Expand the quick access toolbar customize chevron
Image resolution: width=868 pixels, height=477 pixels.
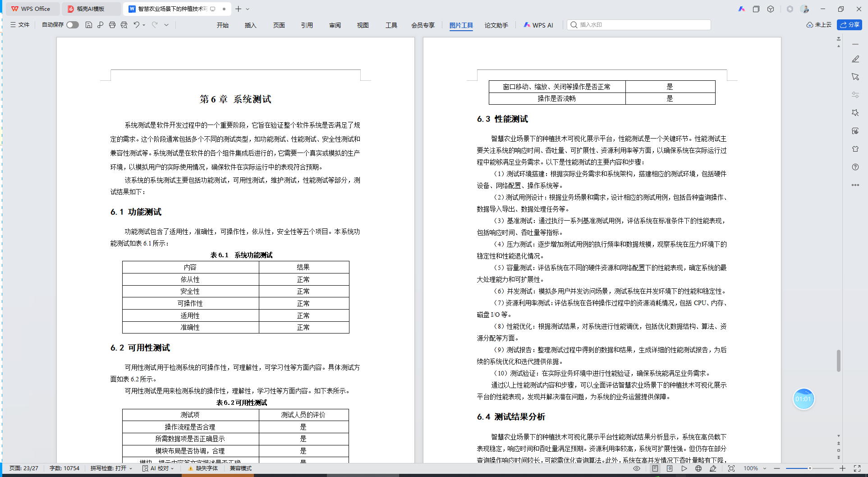click(x=166, y=25)
